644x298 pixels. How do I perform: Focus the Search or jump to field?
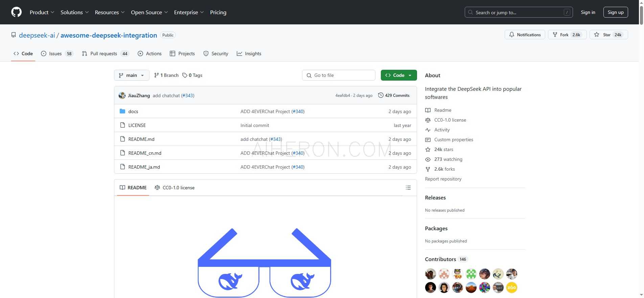tap(519, 12)
